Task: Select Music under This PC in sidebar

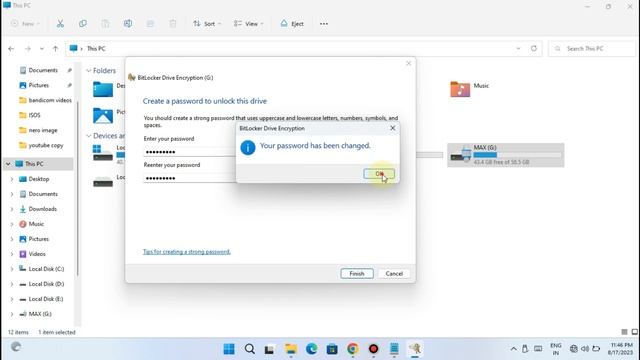Action: pyautogui.click(x=36, y=224)
